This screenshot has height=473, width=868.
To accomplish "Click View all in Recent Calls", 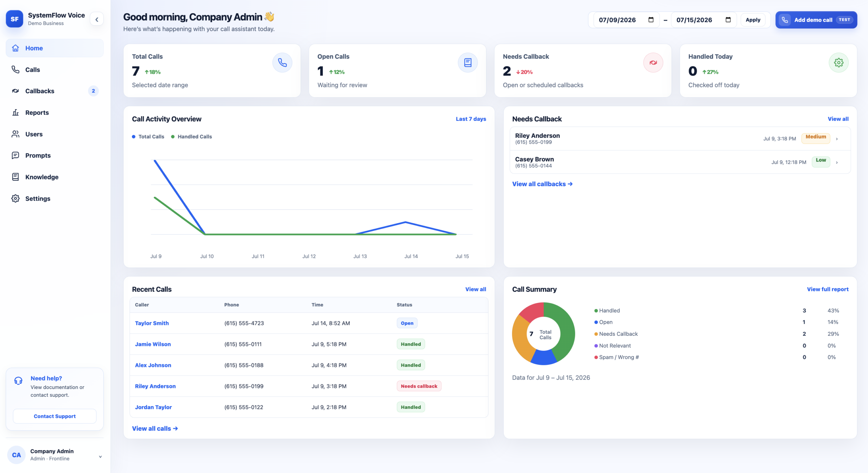I will tap(475, 289).
